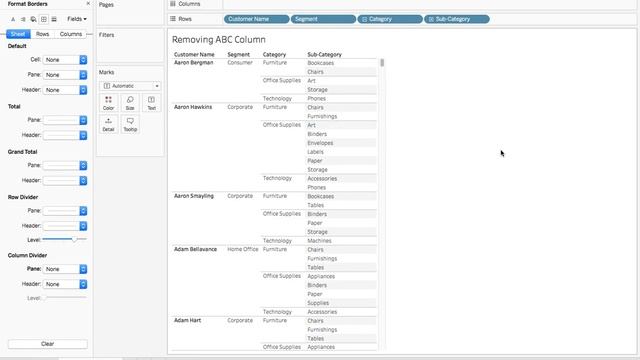Expand the Sub-Category pill plus icon
This screenshot has width=640, height=360.
tap(431, 19)
